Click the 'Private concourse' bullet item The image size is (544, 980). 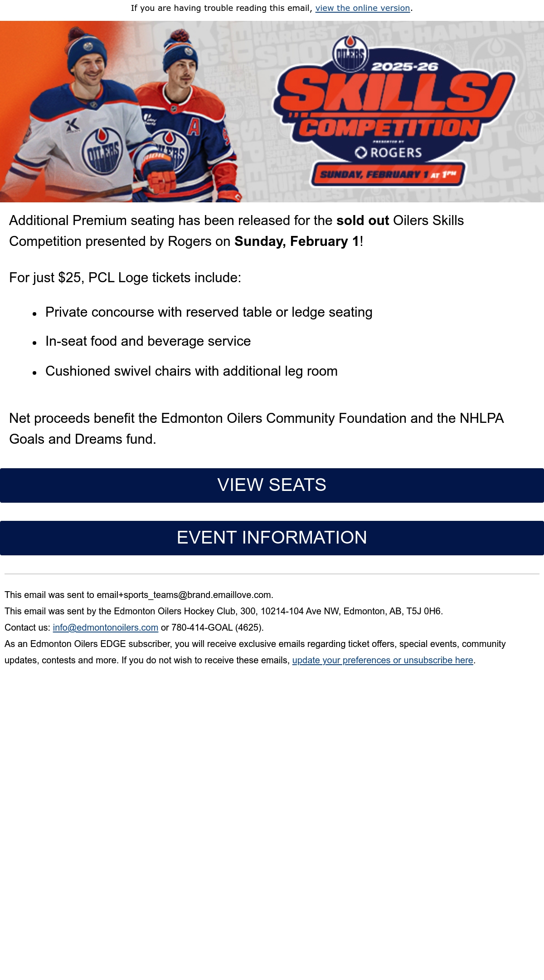pos(209,312)
